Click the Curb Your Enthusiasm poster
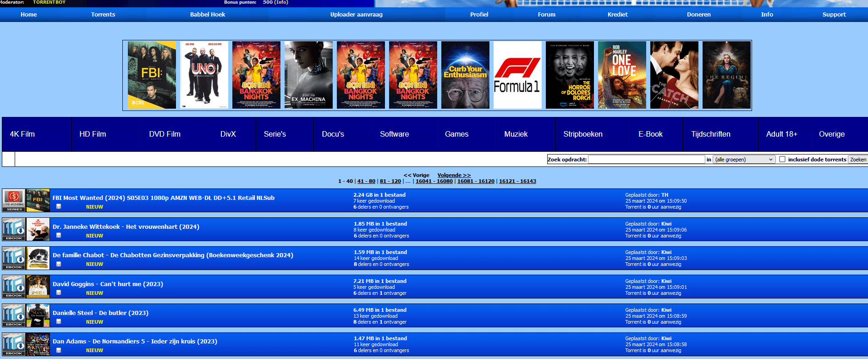 click(x=465, y=75)
